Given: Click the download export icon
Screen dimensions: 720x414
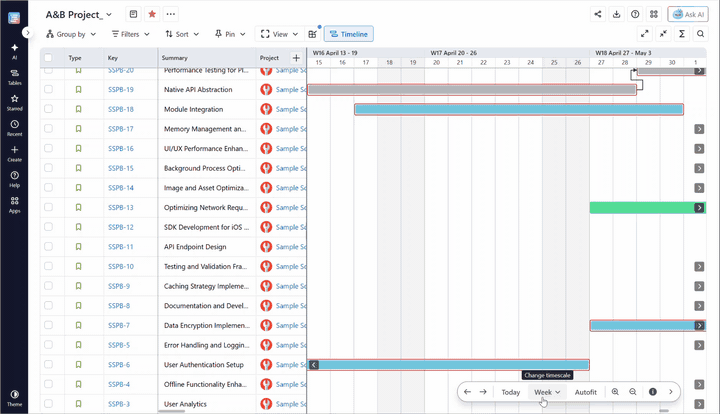Looking at the screenshot, I should tap(616, 14).
